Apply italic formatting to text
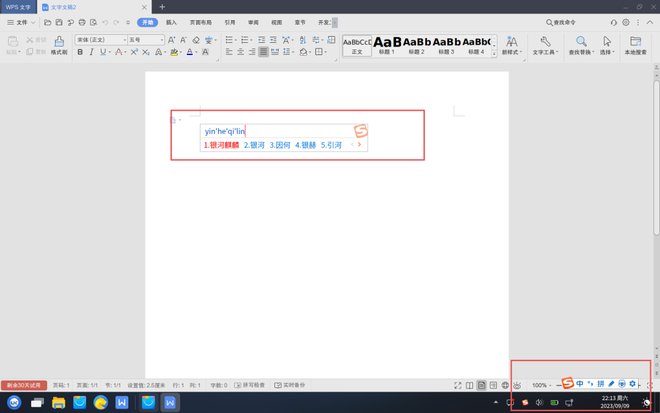 pyautogui.click(x=91, y=52)
